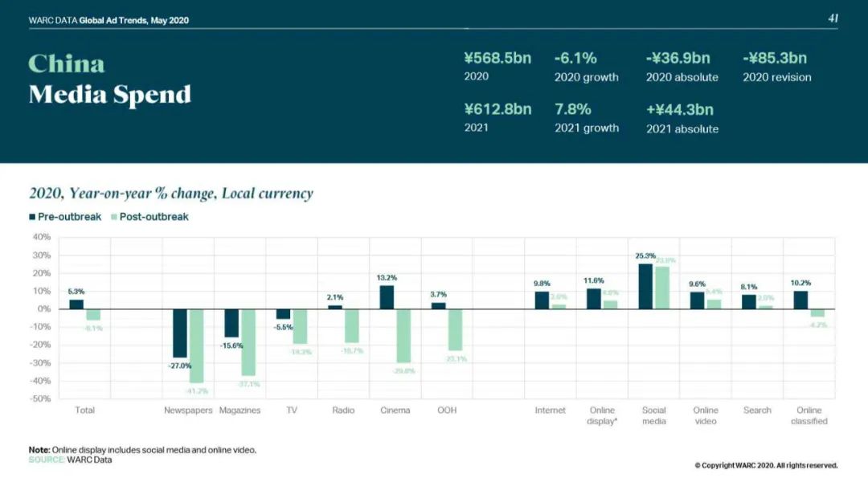The width and height of the screenshot is (868, 482).
Task: Select the -¥85.3bn 2020 revision figure
Action: tap(775, 59)
